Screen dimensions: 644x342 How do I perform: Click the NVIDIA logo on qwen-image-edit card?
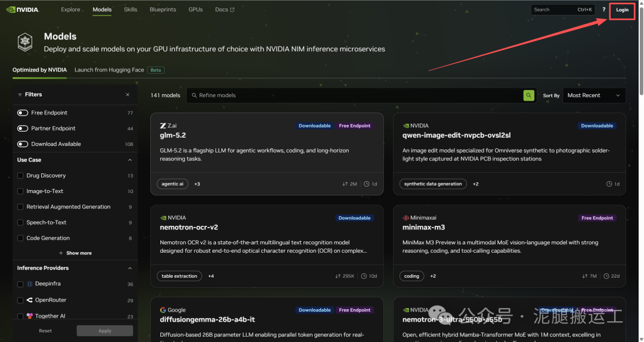[406, 126]
